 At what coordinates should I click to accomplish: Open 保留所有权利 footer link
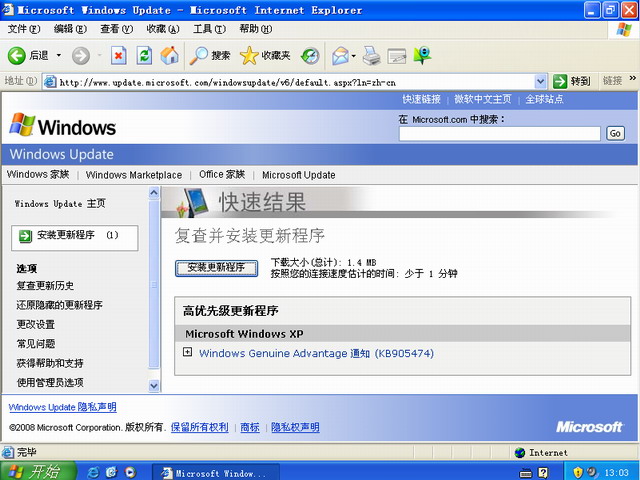pos(200,427)
